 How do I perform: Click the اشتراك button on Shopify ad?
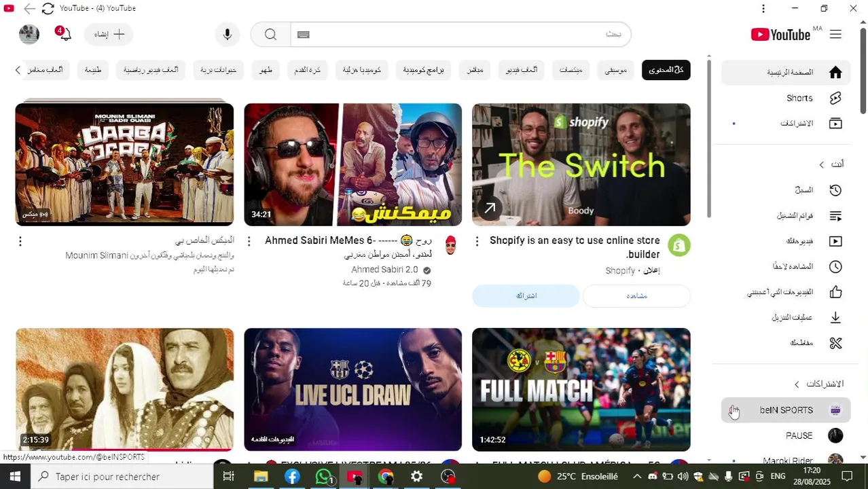[526, 296]
